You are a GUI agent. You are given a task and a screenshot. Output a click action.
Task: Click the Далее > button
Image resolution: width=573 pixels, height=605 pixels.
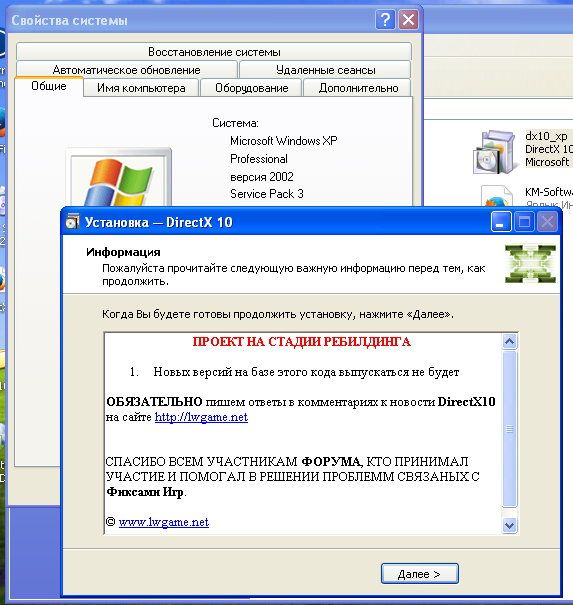point(419,573)
